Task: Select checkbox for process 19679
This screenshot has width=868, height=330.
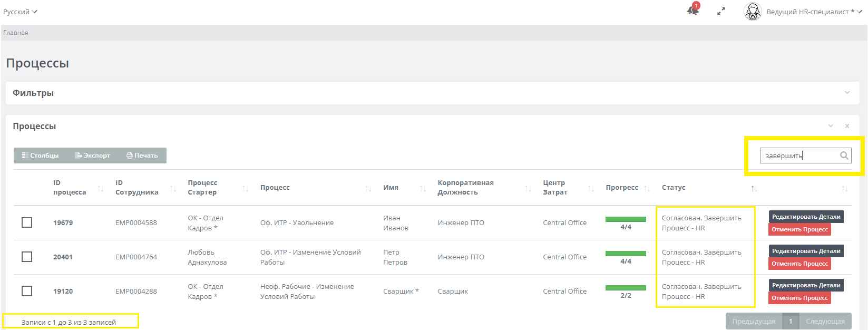Action: coord(27,222)
